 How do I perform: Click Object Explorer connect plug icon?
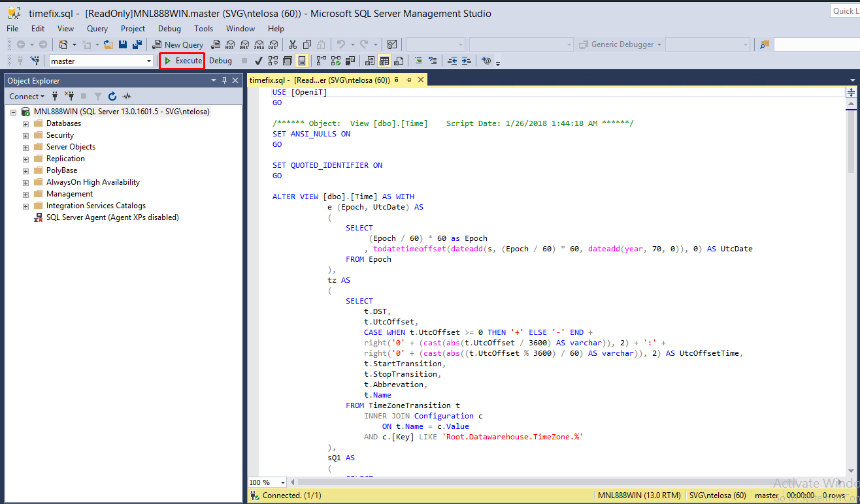(55, 96)
